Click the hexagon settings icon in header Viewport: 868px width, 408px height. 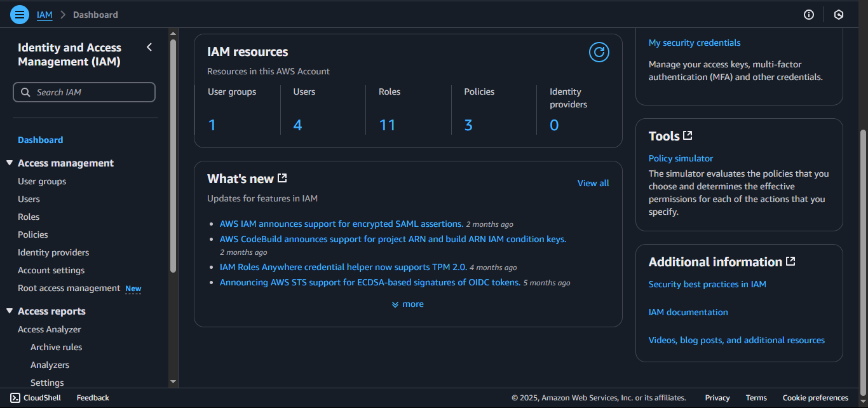click(839, 15)
